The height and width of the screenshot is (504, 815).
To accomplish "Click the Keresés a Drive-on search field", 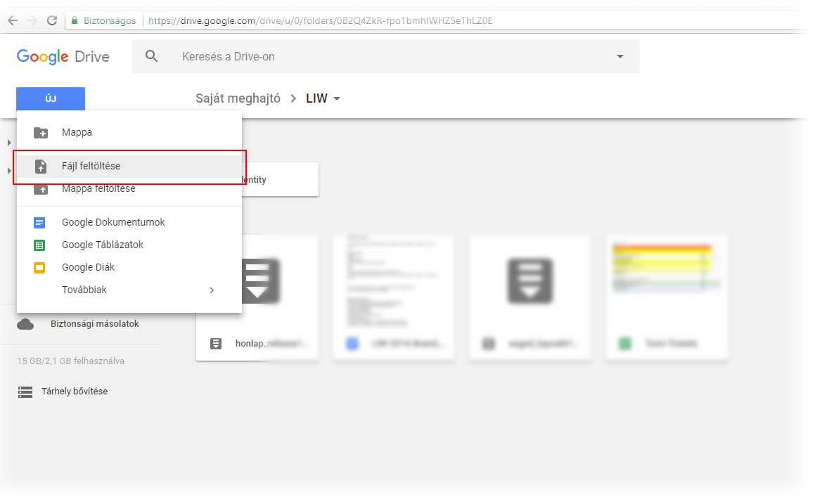I will pos(380,57).
